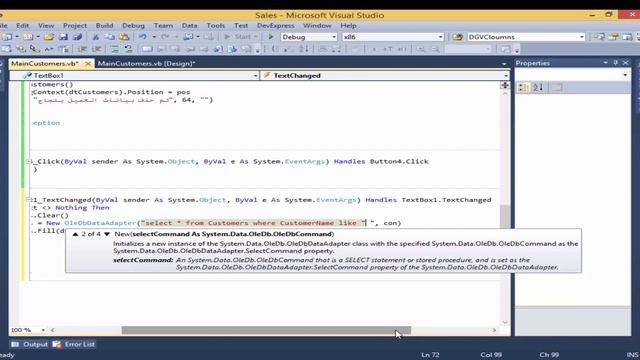
Task: Select the MainCustomers.vb code tab
Action: tap(44, 64)
